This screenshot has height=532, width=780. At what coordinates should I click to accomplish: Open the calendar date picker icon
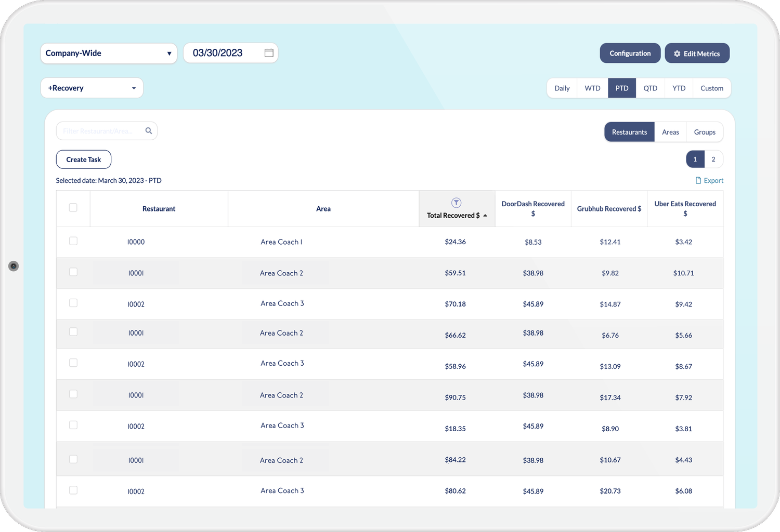click(x=268, y=52)
